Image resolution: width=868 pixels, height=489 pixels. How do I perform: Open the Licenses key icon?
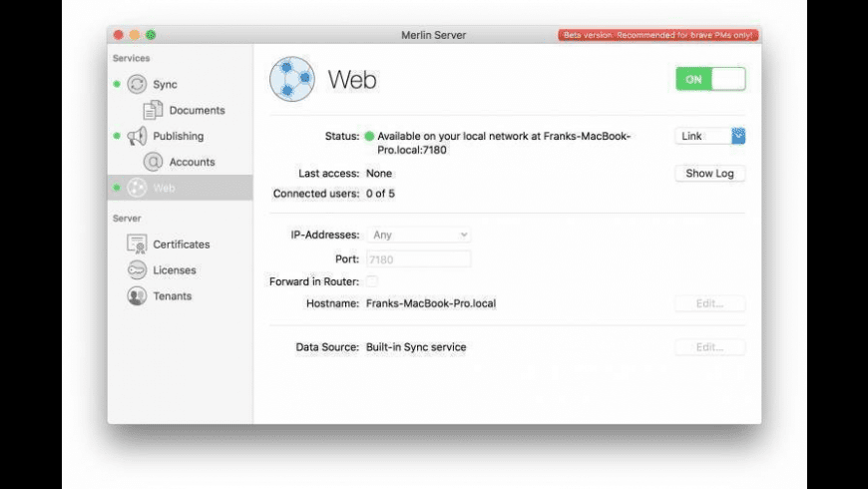tap(137, 269)
